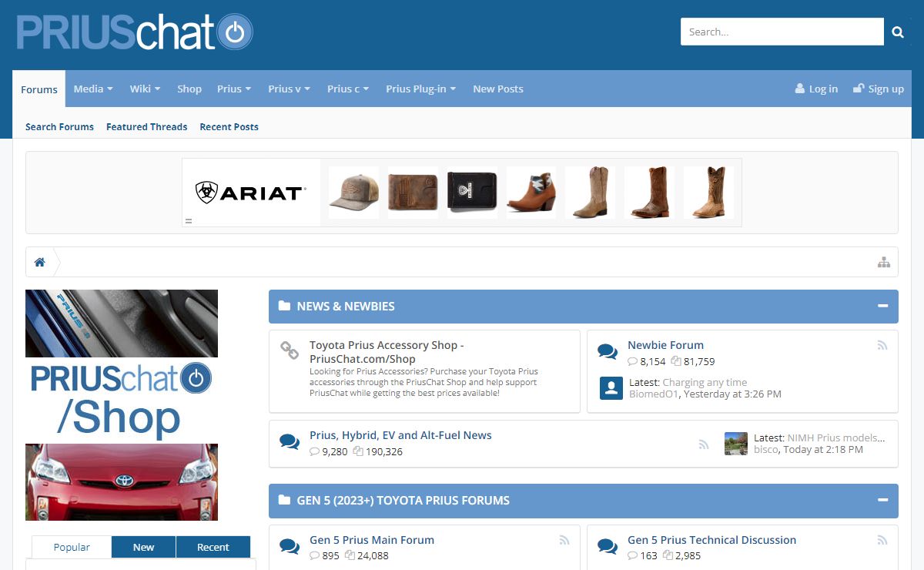Click the BiomedO1 username link
924x570 pixels.
point(654,394)
